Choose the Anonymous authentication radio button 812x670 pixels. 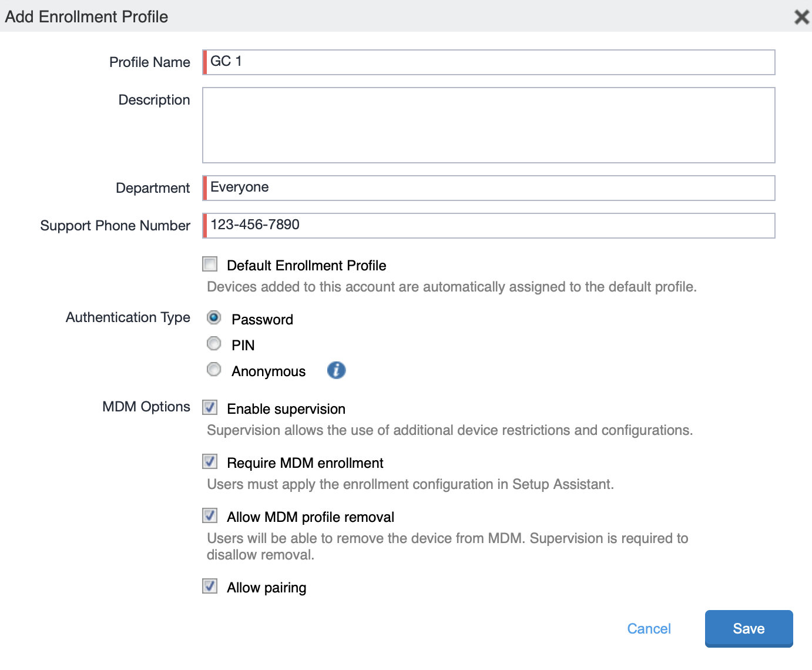(214, 369)
